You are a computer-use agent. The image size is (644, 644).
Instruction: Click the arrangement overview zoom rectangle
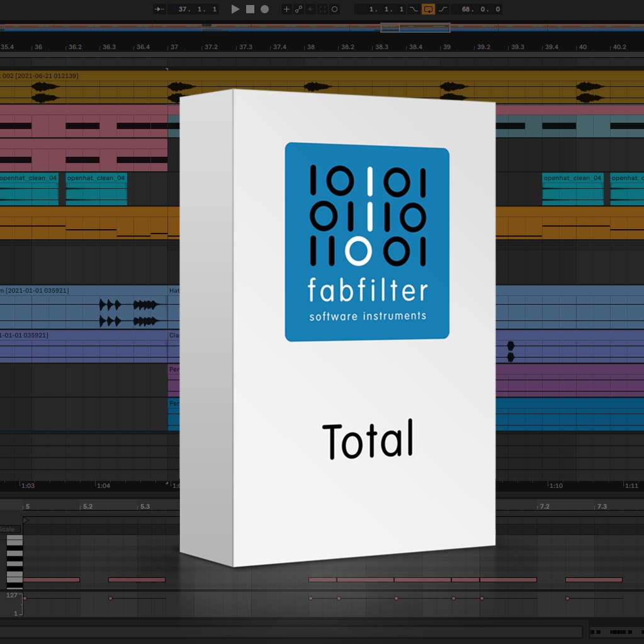(x=415, y=28)
